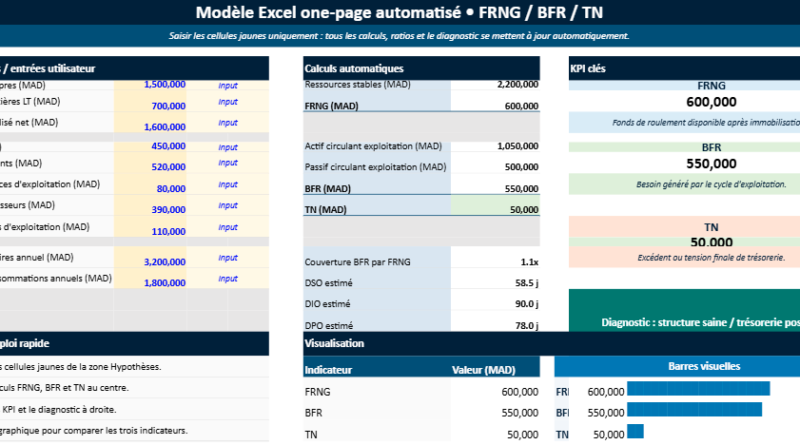Click the Besoin généré par le cycle d'exploitation note
The width and height of the screenshot is (800, 445).
pos(711,184)
